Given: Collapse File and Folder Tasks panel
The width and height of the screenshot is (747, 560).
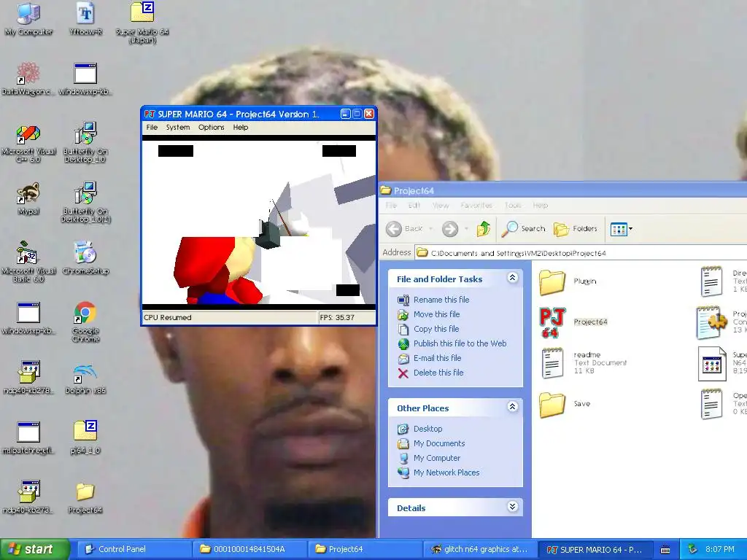Looking at the screenshot, I should (513, 278).
